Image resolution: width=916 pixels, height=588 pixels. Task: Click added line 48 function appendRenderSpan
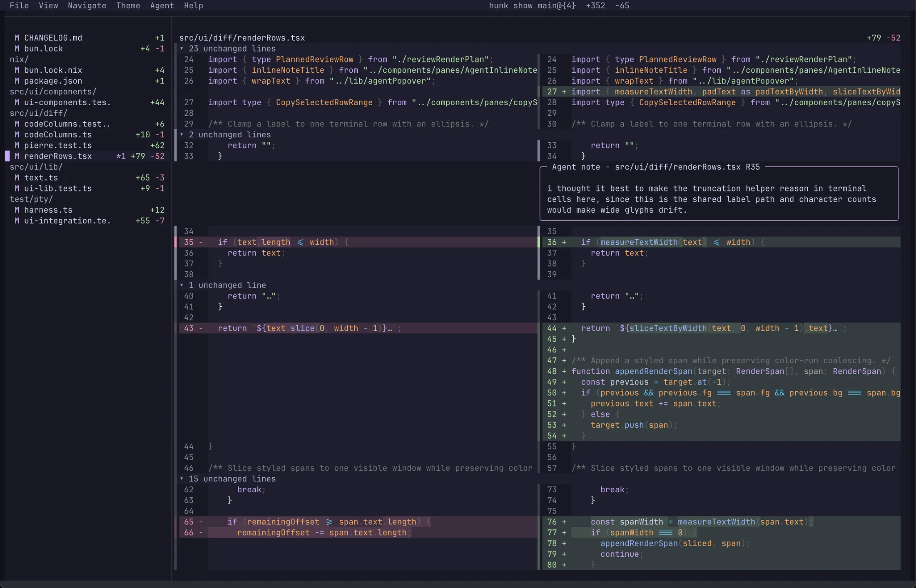(x=721, y=372)
